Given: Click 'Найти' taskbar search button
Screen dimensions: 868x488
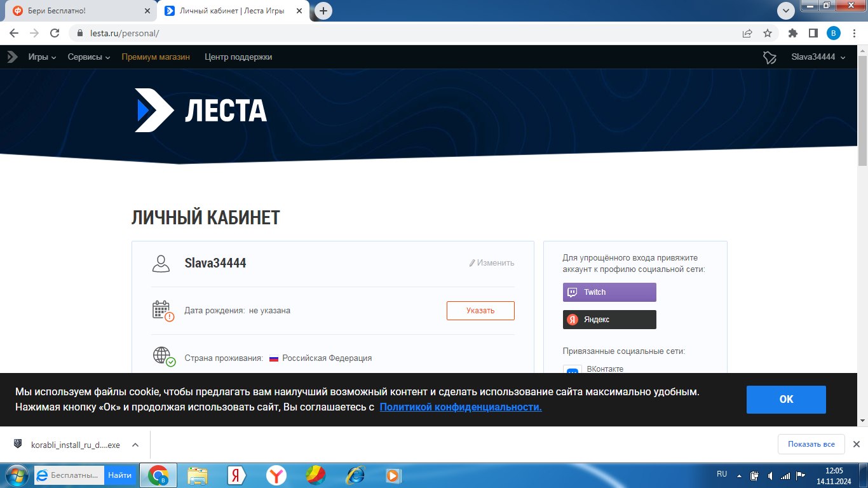Looking at the screenshot, I should 119,475.
